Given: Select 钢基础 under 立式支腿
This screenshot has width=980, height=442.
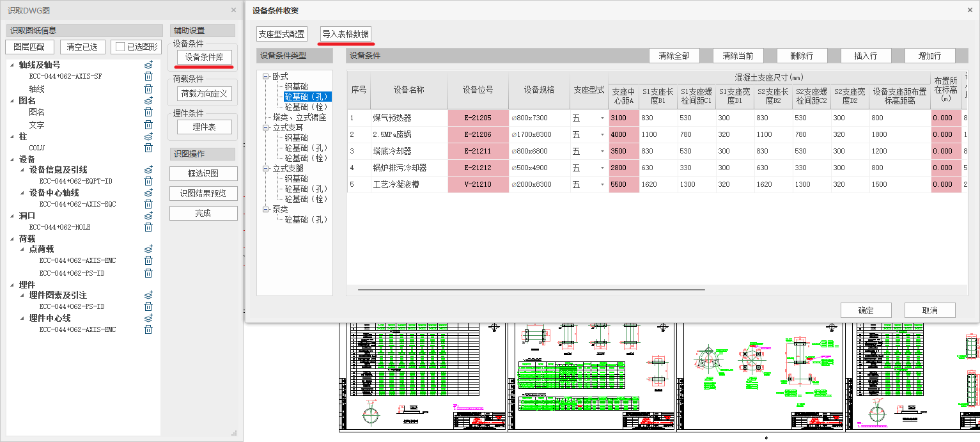Looking at the screenshot, I should coord(296,179).
